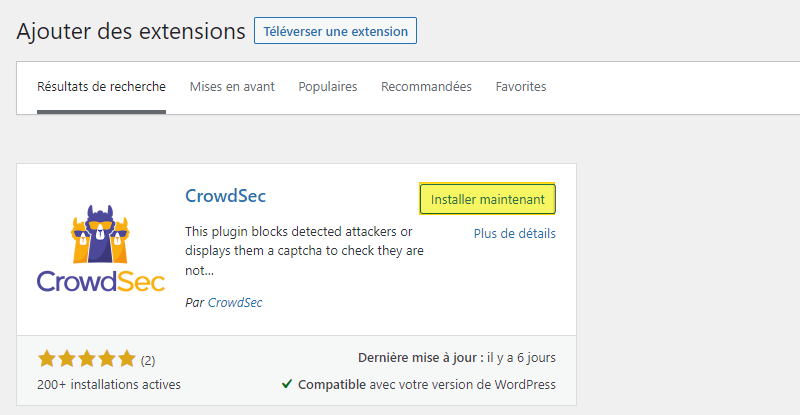This screenshot has width=800, height=415.
Task: Open the Résultats de recherche tab
Action: pyautogui.click(x=101, y=87)
